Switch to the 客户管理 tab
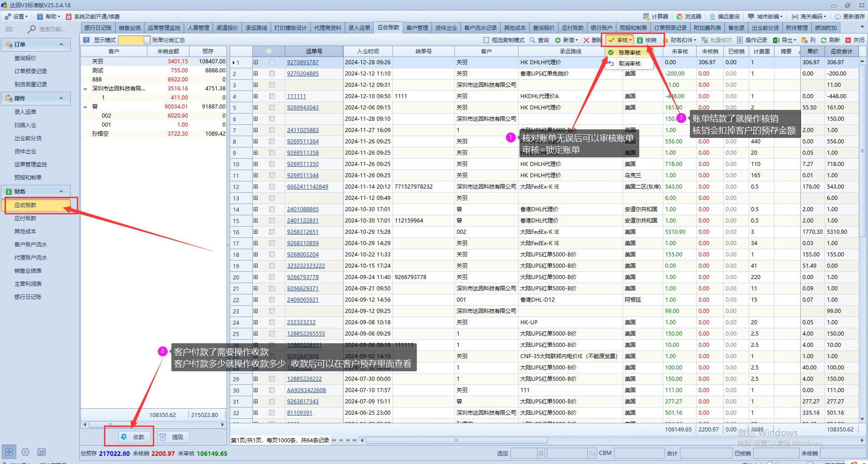868x464 pixels. click(417, 28)
